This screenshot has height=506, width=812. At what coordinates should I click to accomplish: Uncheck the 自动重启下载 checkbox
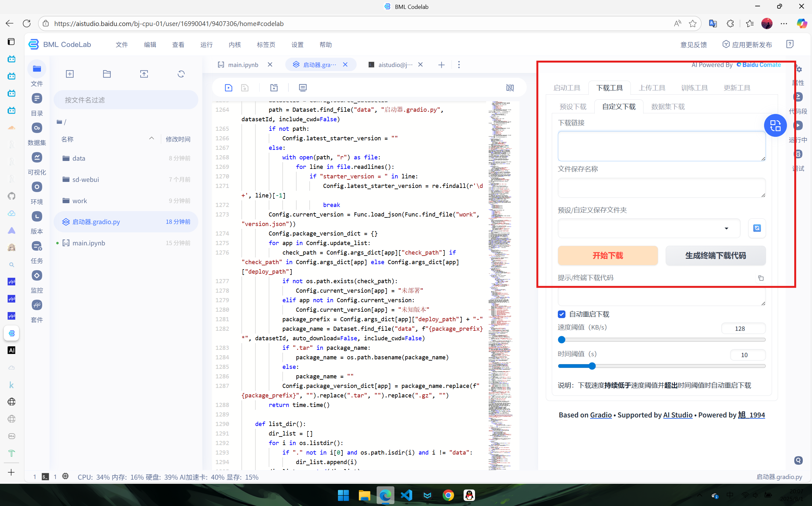562,314
